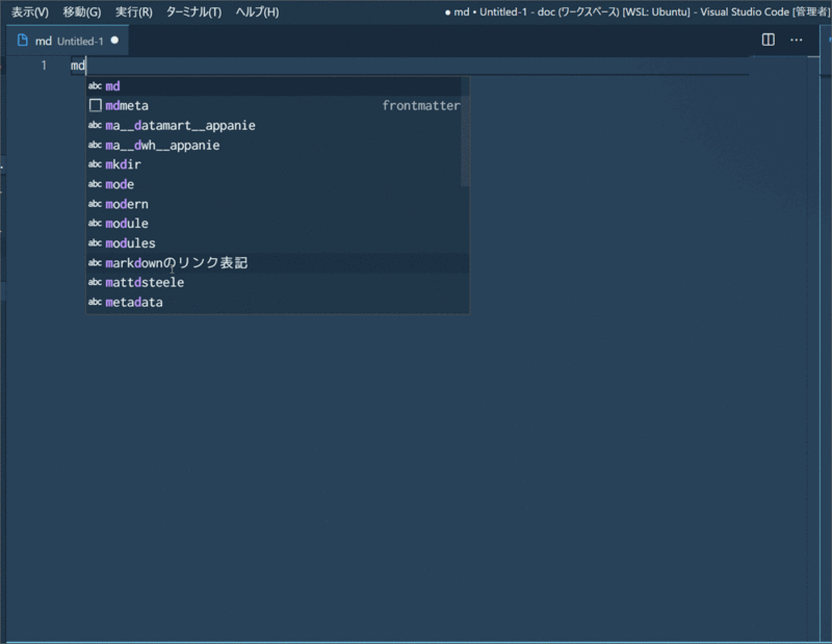Click the snippet icon beside mdmeta
This screenshot has width=832, height=644.
tap(95, 106)
